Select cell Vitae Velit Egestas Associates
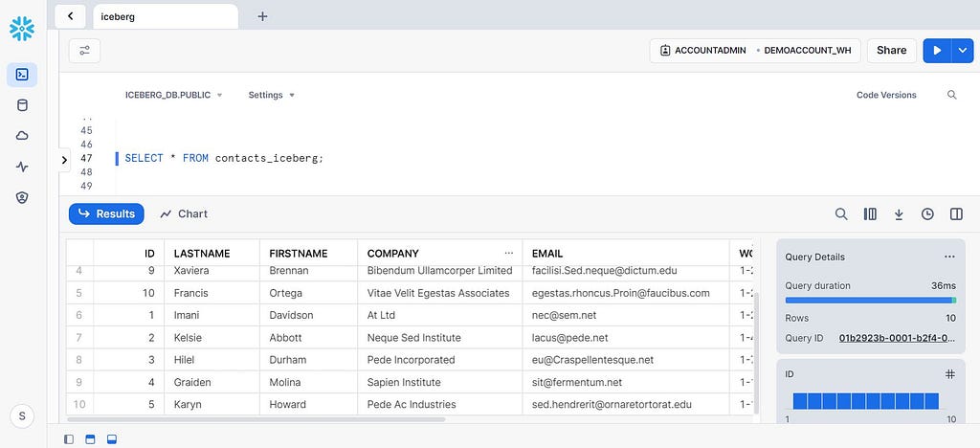This screenshot has height=448, width=980. 440,292
